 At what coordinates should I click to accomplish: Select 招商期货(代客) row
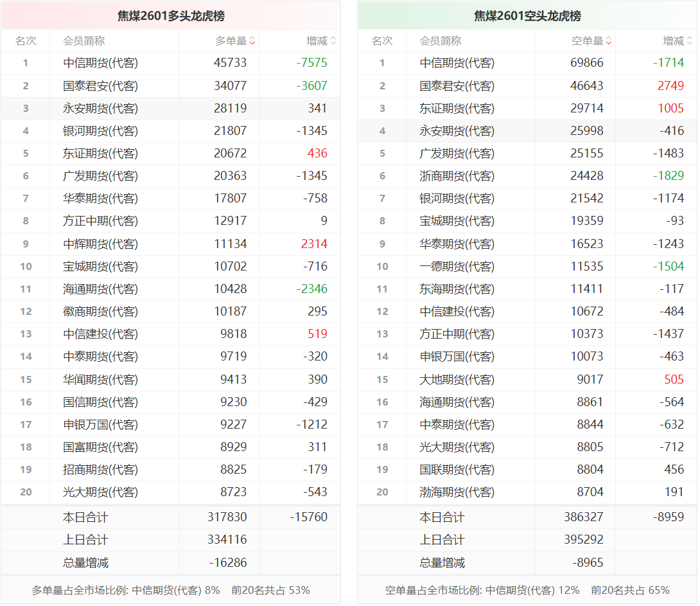pyautogui.click(x=171, y=470)
